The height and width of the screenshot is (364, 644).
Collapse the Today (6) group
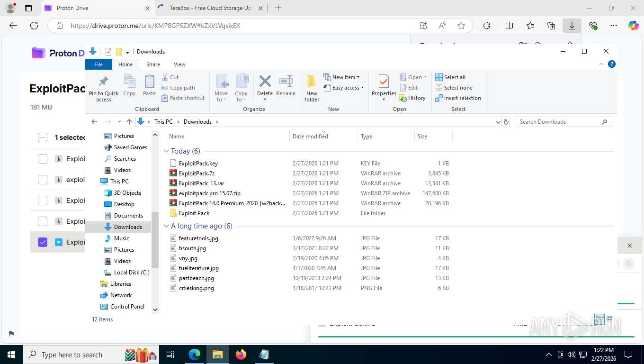166,151
